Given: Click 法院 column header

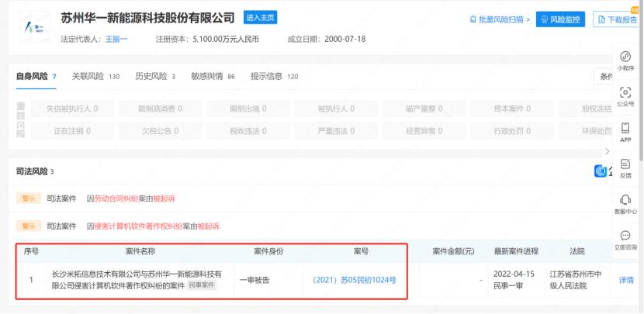Looking at the screenshot, I should (577, 251).
